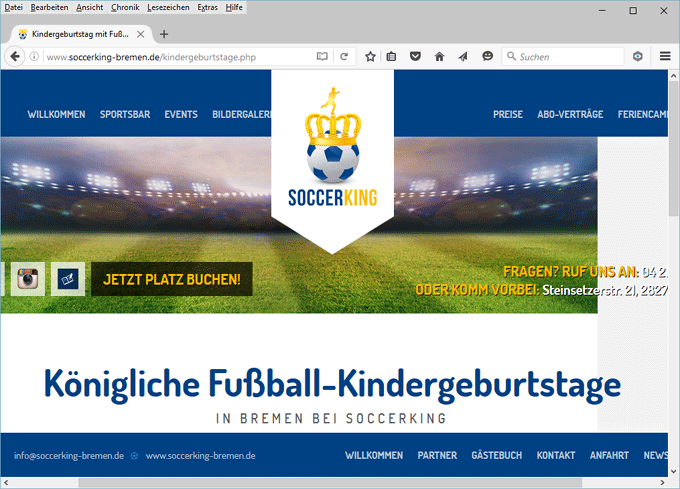The width and height of the screenshot is (680, 489).
Task: Open the Pocket save icon in toolbar
Action: 416,57
